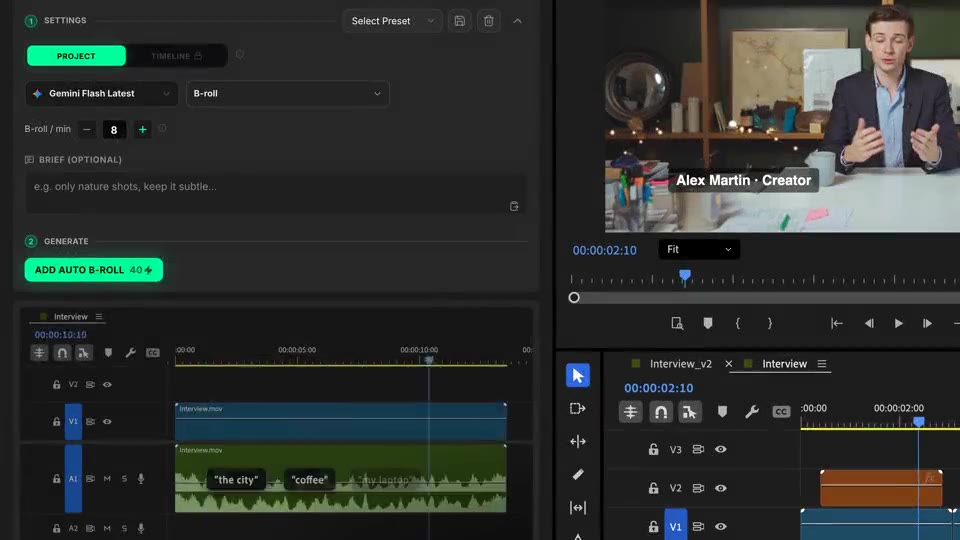Delete preset using the trash icon
This screenshot has height=540, width=960.
[x=489, y=21]
